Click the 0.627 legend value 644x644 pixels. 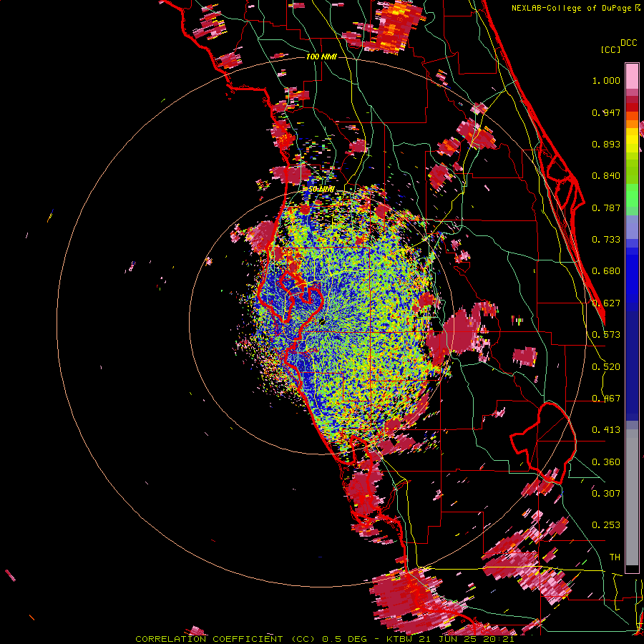point(606,303)
